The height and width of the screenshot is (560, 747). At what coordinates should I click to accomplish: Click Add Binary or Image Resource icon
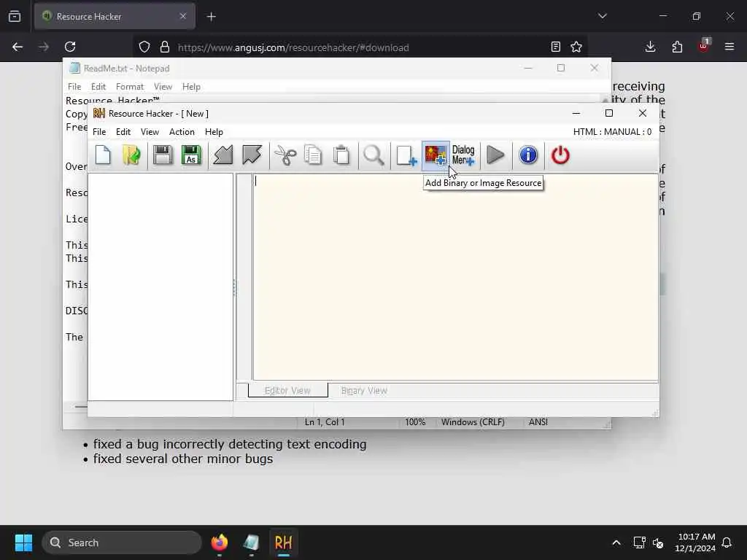[x=436, y=155]
